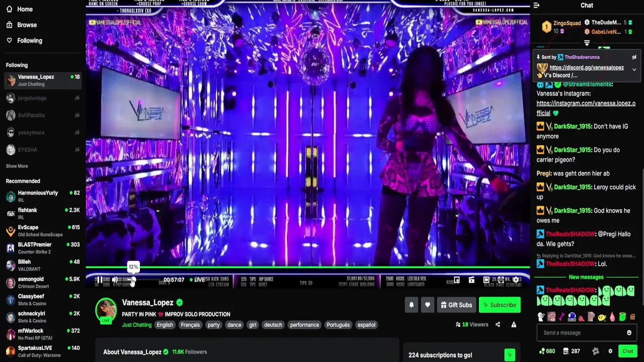Toggle notifications for SofiPatatita in sidebar
Image resolution: width=644 pixels, height=362 pixels.
(77, 115)
